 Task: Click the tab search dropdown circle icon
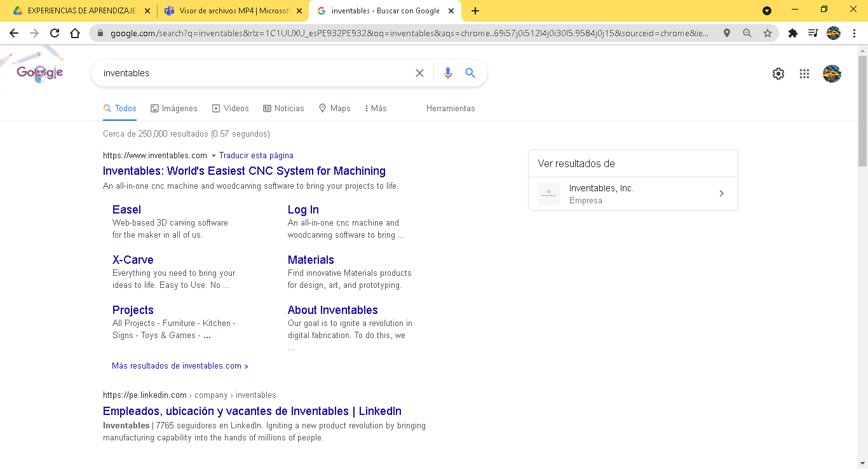coord(767,11)
